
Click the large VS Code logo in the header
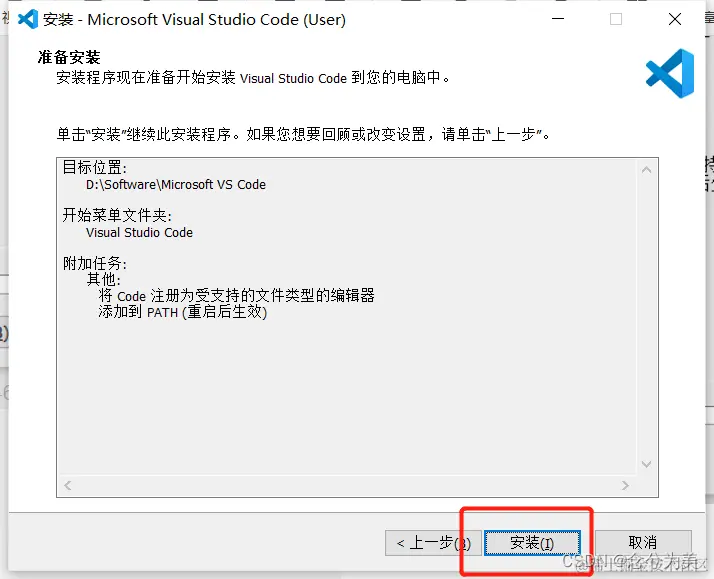point(670,73)
